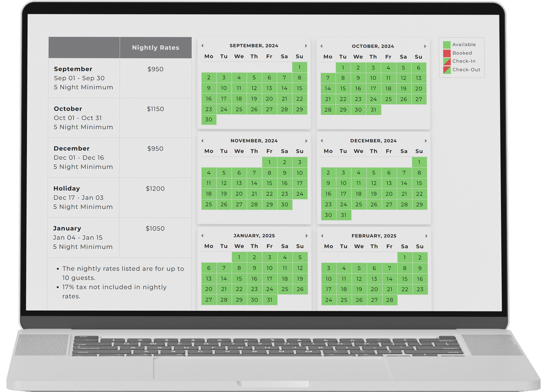Pick January 31 on the calendar
This screenshot has height=392, width=547.
(x=270, y=300)
